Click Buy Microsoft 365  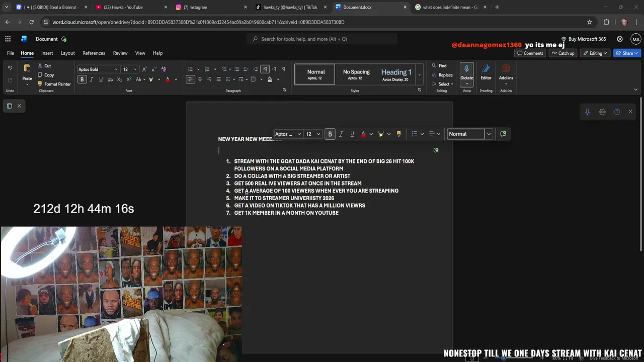(x=584, y=39)
